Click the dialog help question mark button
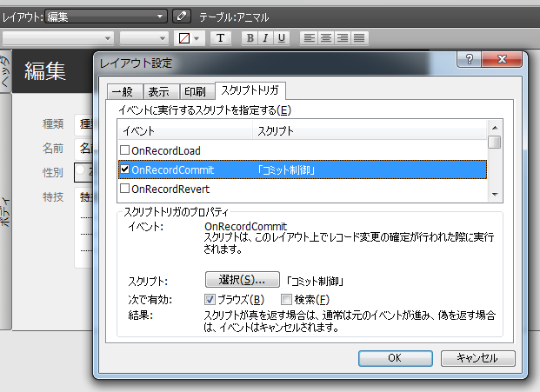 [469, 59]
